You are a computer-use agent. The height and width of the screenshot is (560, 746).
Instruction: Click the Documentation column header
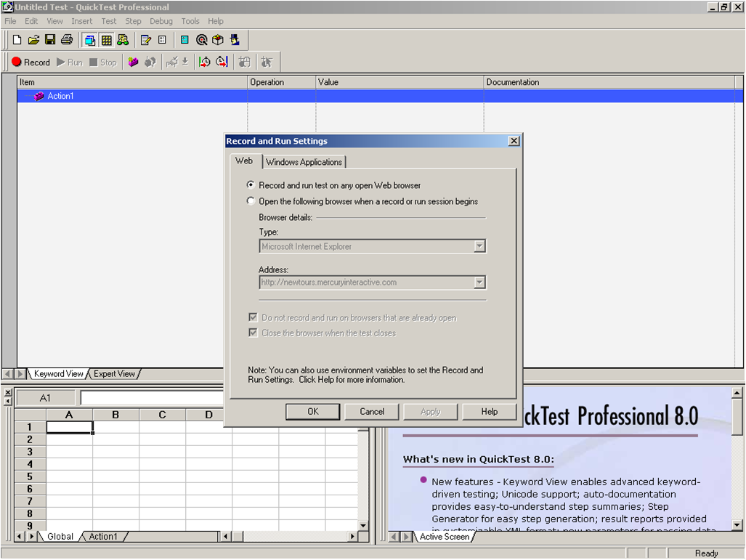coord(609,82)
